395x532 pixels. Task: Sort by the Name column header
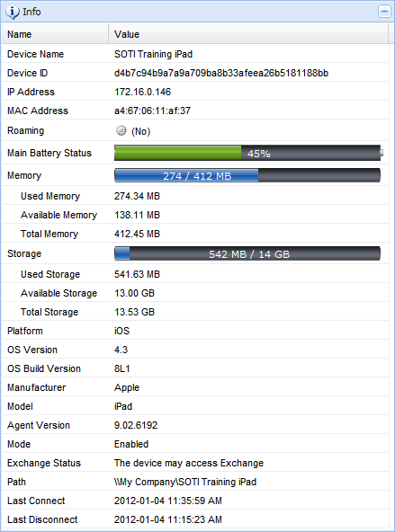click(x=55, y=34)
